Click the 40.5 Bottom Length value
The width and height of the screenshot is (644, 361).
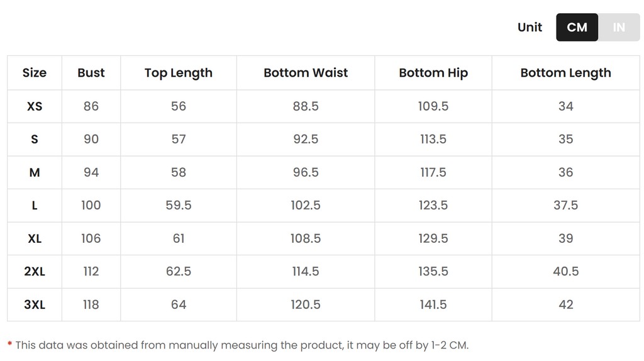565,272
